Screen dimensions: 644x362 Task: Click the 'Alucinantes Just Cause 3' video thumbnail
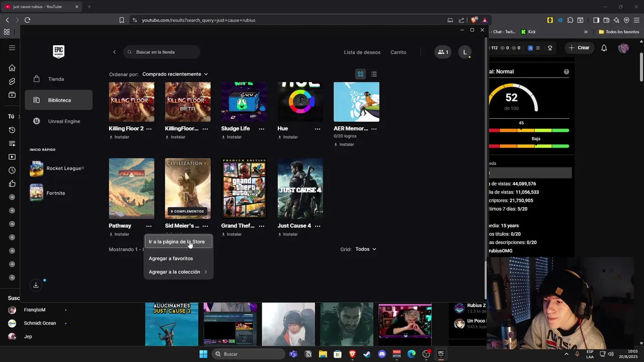[172, 324]
